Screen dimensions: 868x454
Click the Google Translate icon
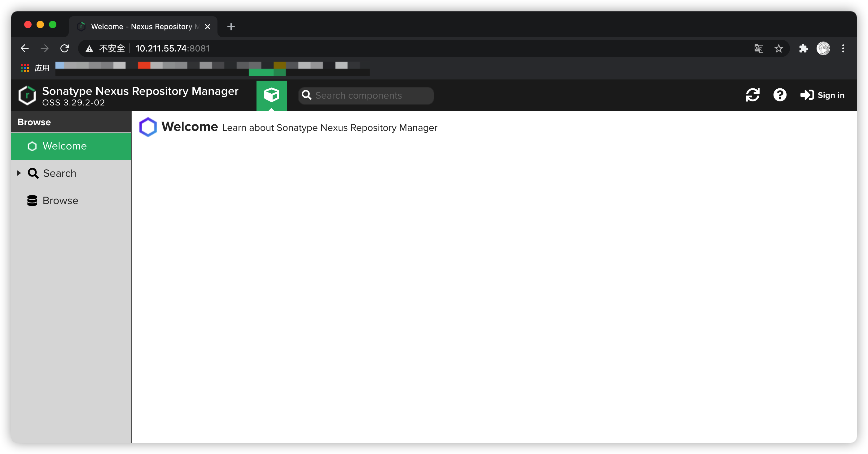tap(758, 49)
